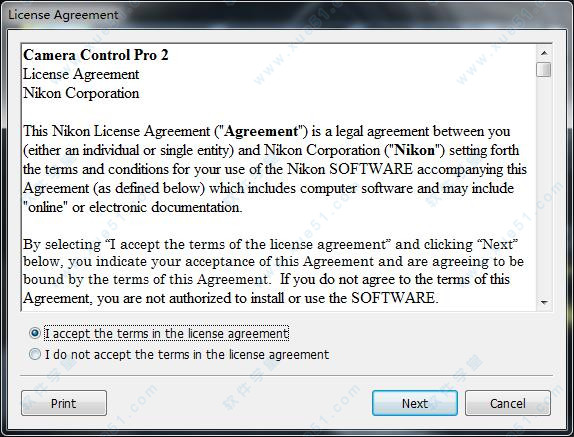Click the 'I accept the terms' label text
The height and width of the screenshot is (437, 574).
(167, 333)
